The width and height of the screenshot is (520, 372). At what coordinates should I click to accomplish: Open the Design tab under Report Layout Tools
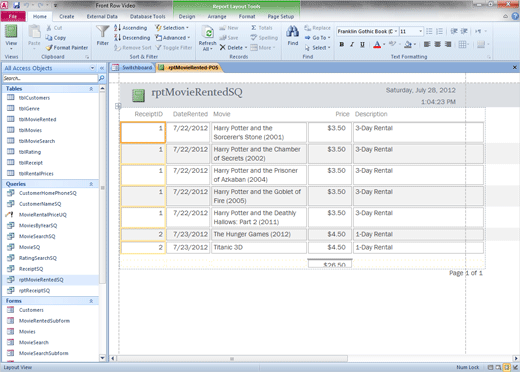[x=187, y=16]
